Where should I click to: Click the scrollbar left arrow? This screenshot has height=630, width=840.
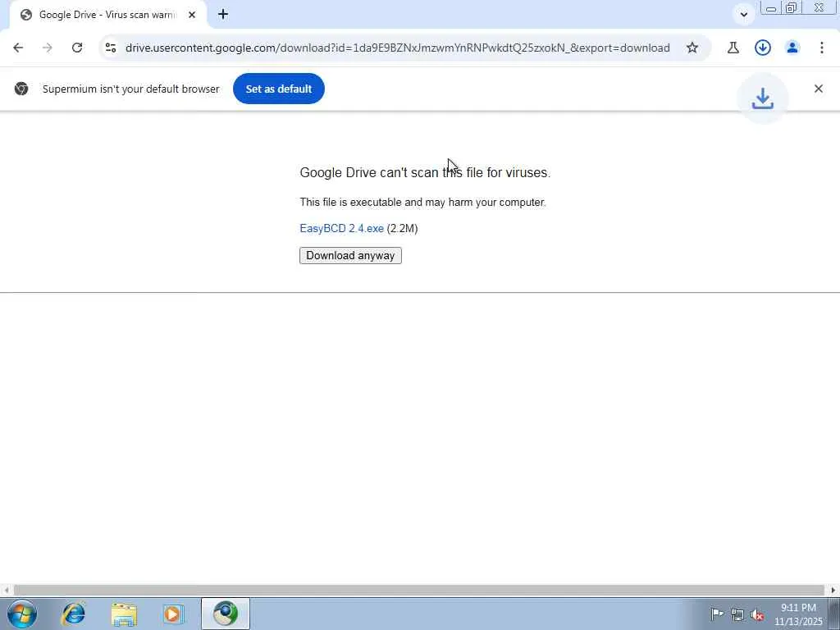(x=7, y=591)
